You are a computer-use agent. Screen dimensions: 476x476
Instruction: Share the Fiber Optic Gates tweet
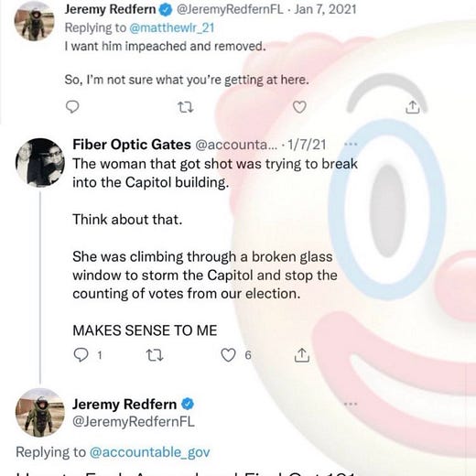pos(302,355)
